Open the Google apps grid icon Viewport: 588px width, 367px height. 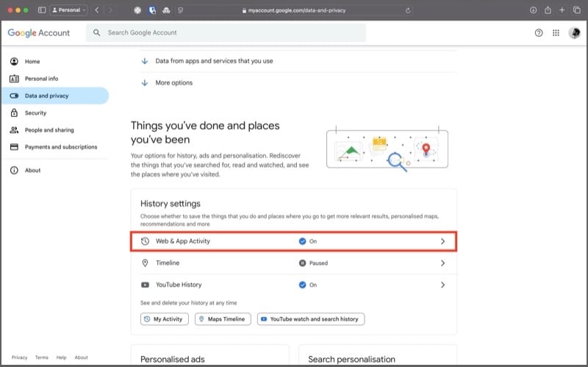(x=556, y=32)
